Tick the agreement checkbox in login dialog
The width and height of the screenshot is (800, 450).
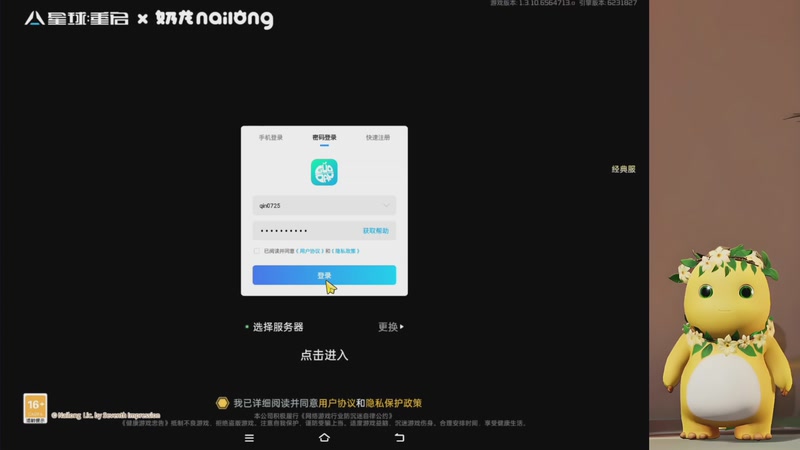(x=257, y=251)
